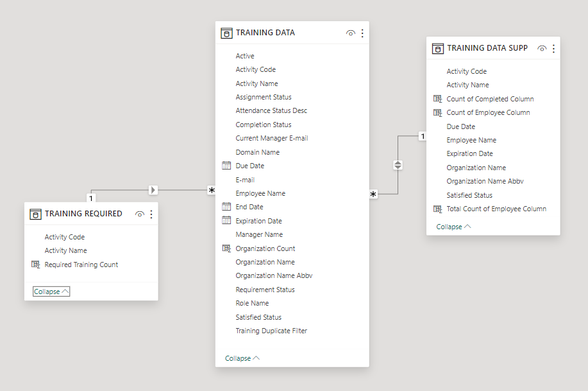The height and width of the screenshot is (391, 588).
Task: Collapse the TRAINING DATA table
Action: [x=242, y=358]
